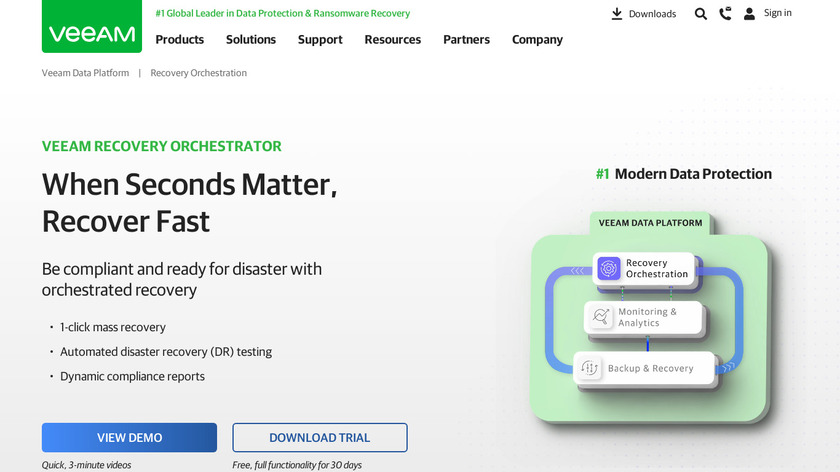The width and height of the screenshot is (840, 472).
Task: Open the Solutions menu
Action: pos(251,40)
